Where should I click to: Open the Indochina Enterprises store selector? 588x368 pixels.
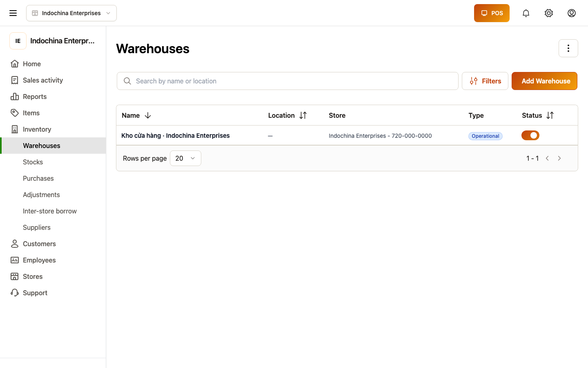[x=71, y=13]
